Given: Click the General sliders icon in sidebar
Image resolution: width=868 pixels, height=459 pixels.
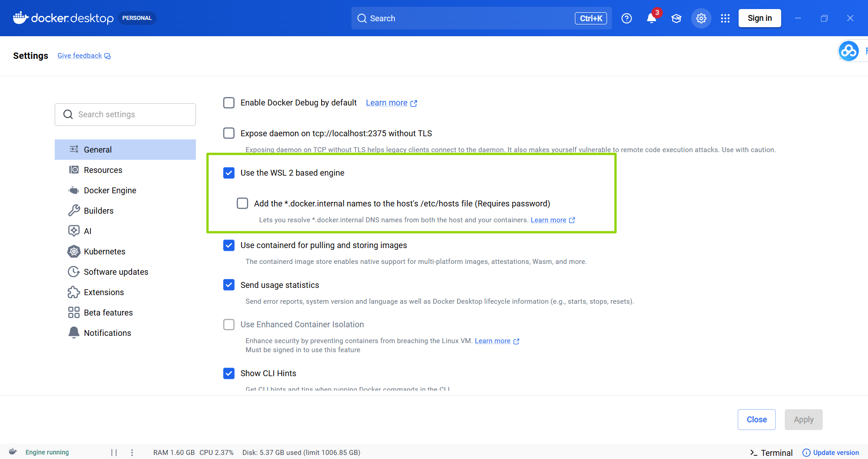Looking at the screenshot, I should coord(74,149).
